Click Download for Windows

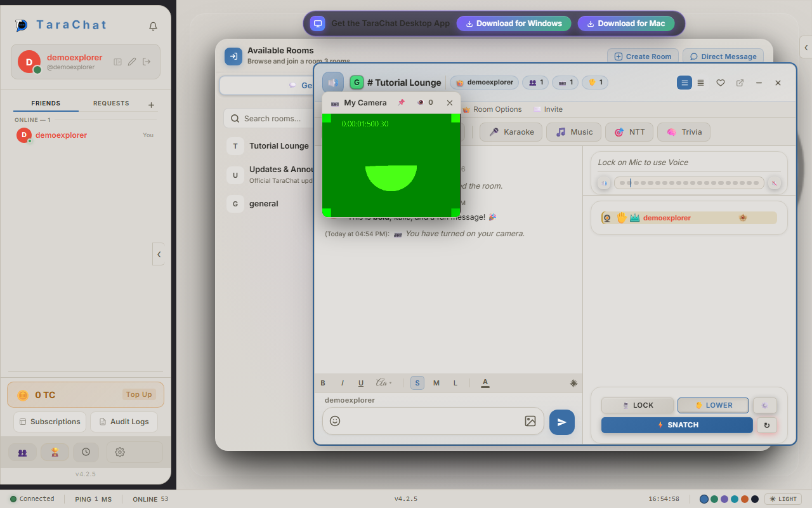514,23
